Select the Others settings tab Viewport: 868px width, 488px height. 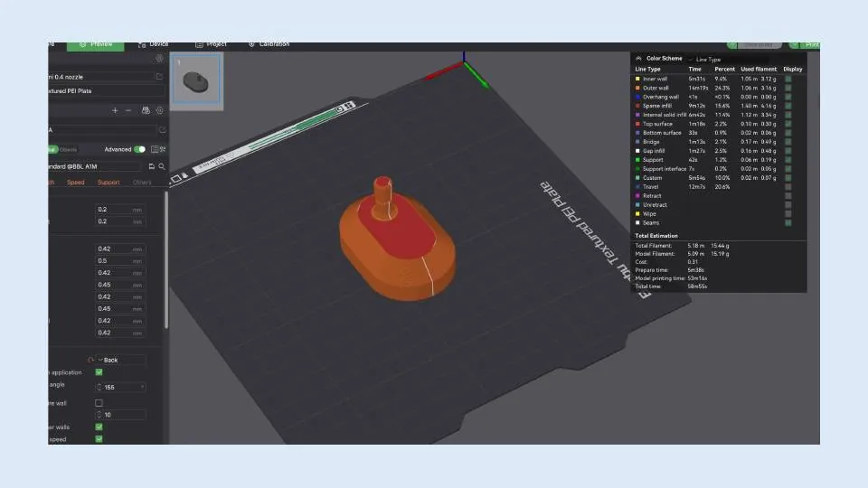click(142, 183)
